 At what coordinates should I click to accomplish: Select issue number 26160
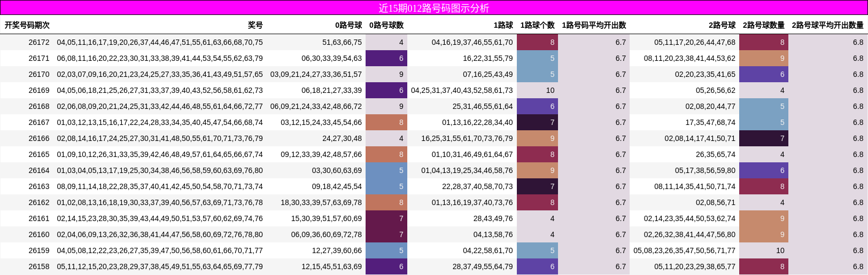click(39, 234)
